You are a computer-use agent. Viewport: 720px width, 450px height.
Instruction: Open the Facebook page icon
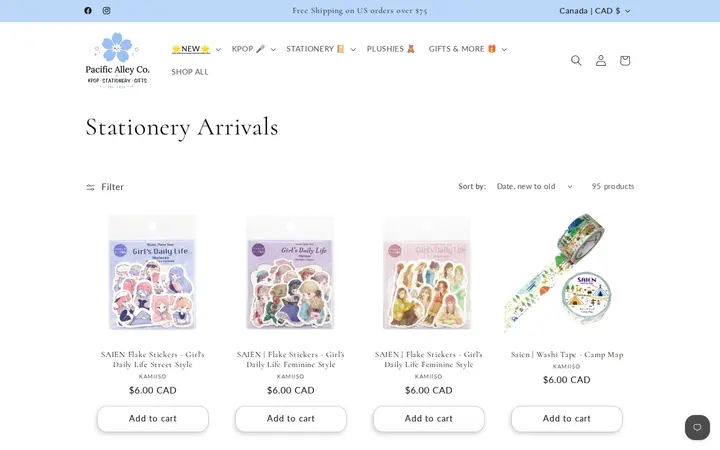point(88,11)
